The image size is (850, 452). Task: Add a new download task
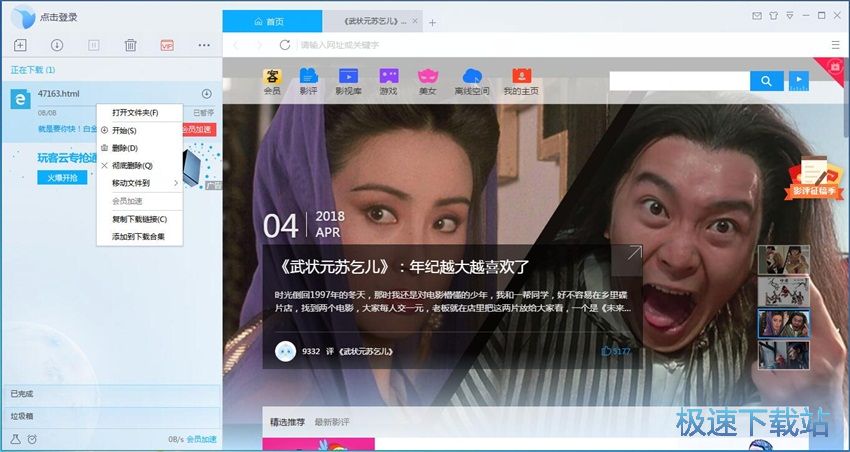tap(20, 45)
